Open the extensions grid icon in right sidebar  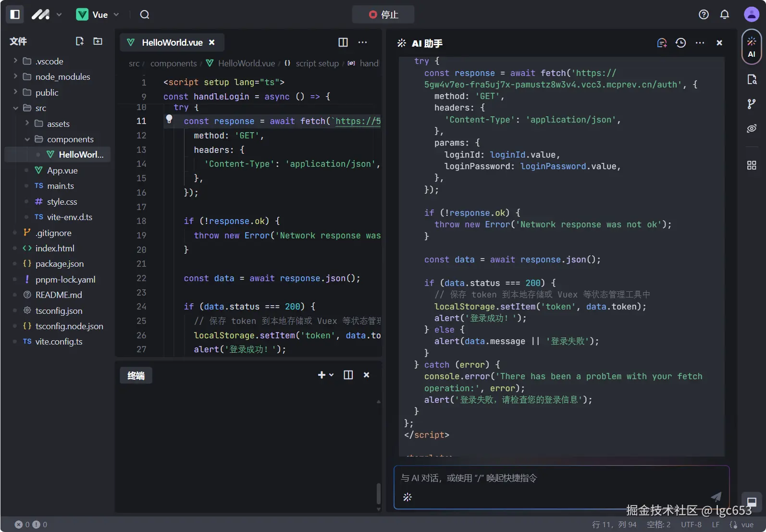pos(752,165)
